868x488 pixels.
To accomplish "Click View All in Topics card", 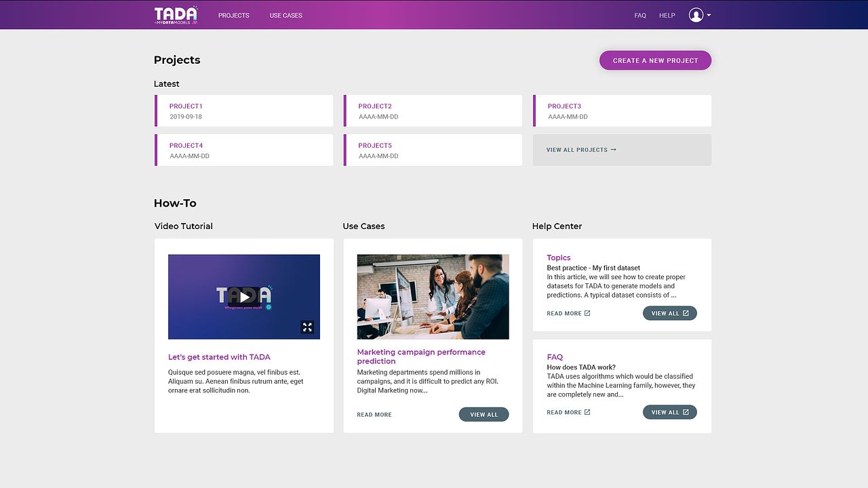I will coord(669,313).
